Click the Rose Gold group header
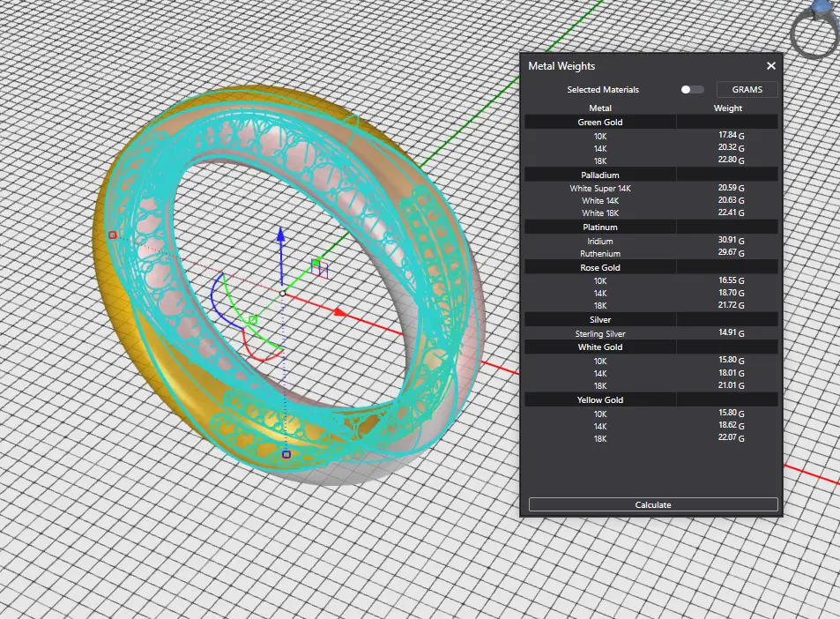This screenshot has height=619, width=840. tap(600, 267)
